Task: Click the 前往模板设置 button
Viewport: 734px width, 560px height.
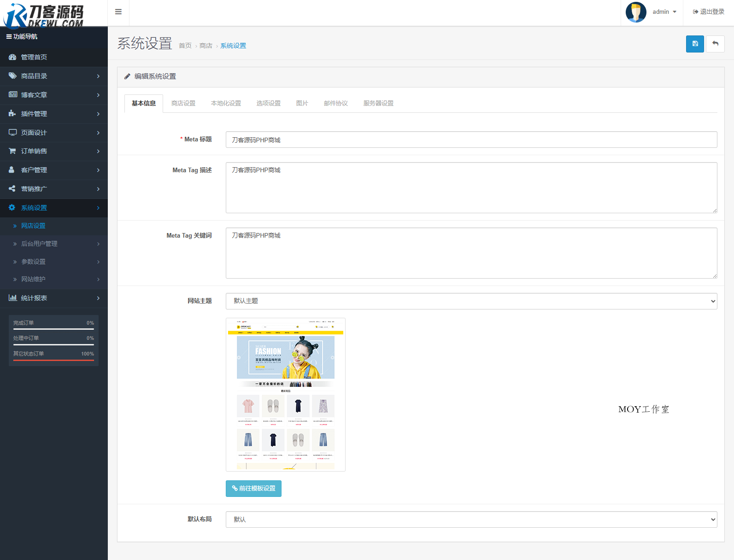Action: point(253,489)
